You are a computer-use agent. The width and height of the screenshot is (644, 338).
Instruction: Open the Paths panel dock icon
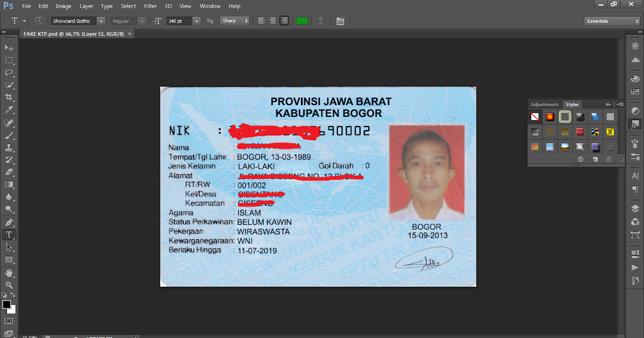click(x=635, y=234)
